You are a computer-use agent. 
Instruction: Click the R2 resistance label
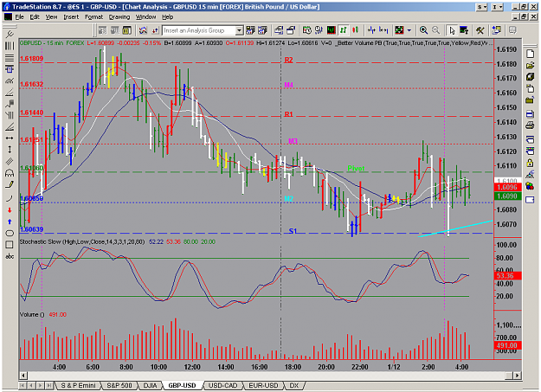(288, 60)
